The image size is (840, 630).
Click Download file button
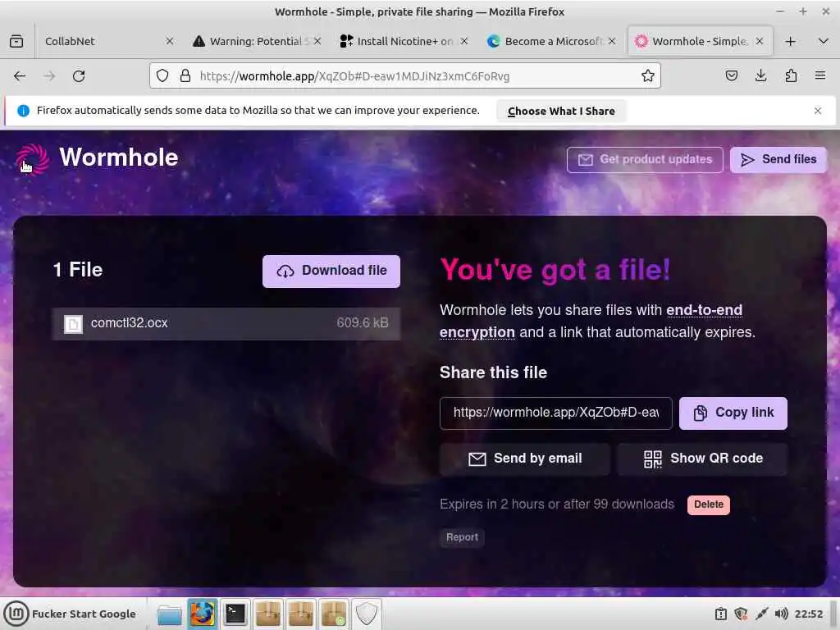(331, 271)
